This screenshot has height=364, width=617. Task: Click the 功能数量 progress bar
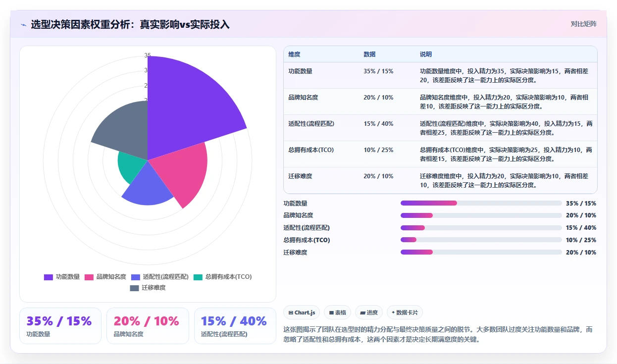(x=481, y=203)
